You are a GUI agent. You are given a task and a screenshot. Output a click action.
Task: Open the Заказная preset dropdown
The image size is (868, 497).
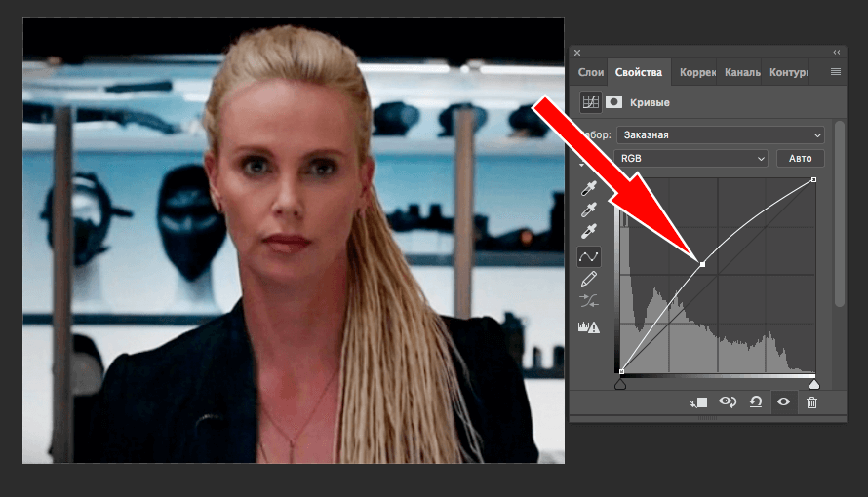pyautogui.click(x=720, y=134)
